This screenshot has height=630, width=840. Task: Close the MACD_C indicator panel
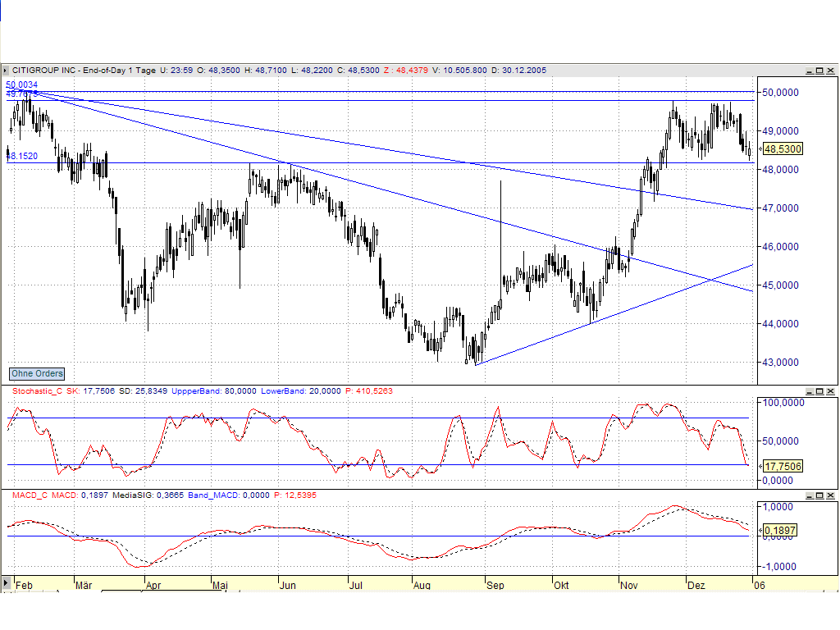tap(829, 495)
